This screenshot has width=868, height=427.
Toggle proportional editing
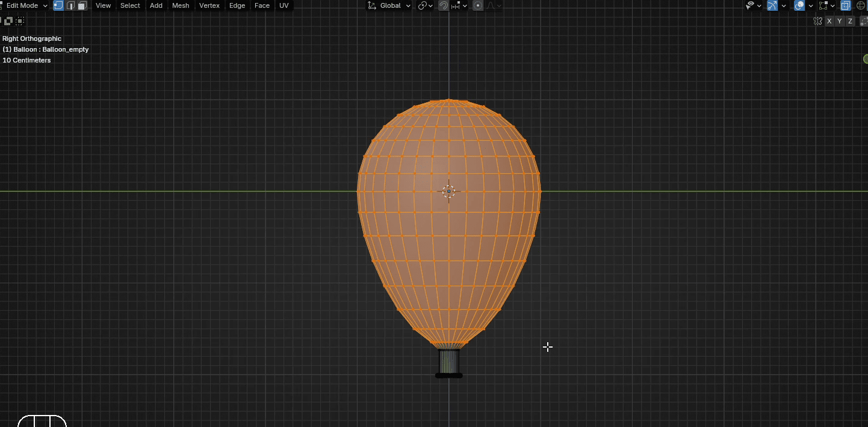click(x=478, y=5)
